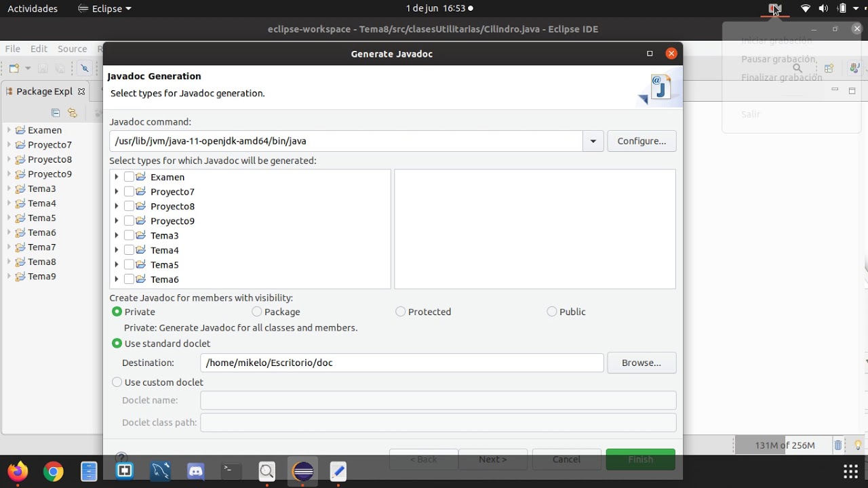Select Tema7 in Package Explorer
The image size is (868, 488).
point(41,247)
